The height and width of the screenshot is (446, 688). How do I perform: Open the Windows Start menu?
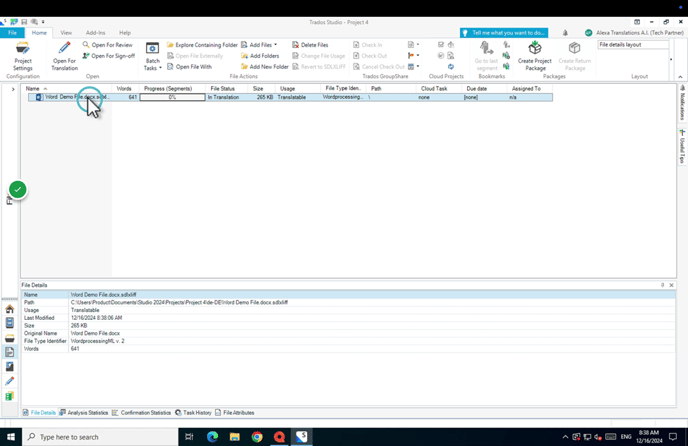tap(11, 437)
